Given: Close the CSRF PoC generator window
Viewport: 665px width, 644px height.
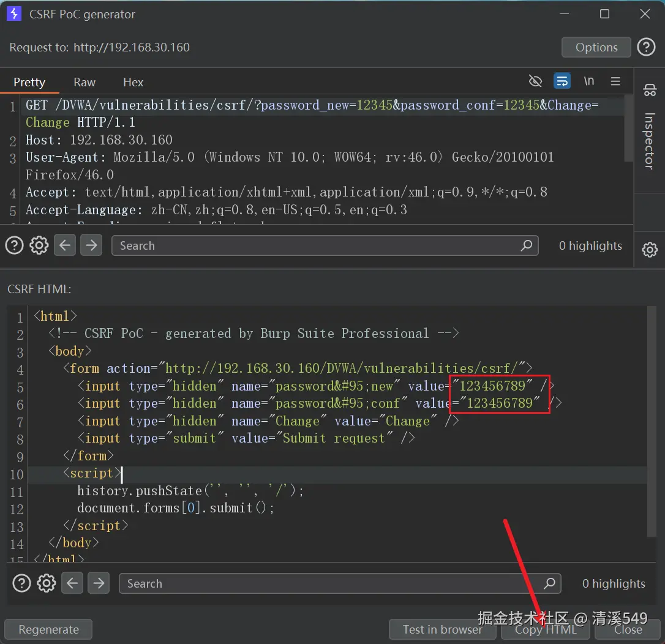Looking at the screenshot, I should [645, 13].
